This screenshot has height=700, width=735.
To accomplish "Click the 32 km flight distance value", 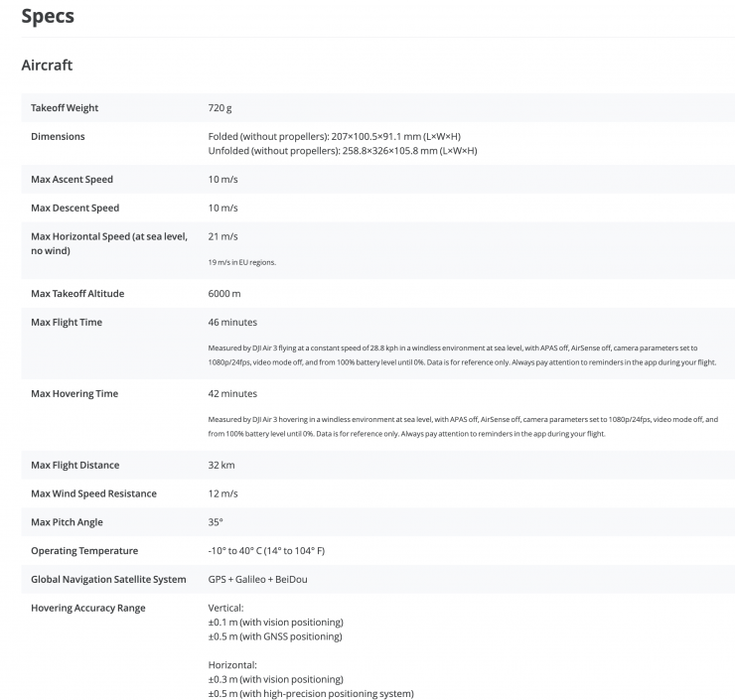I will click(221, 465).
